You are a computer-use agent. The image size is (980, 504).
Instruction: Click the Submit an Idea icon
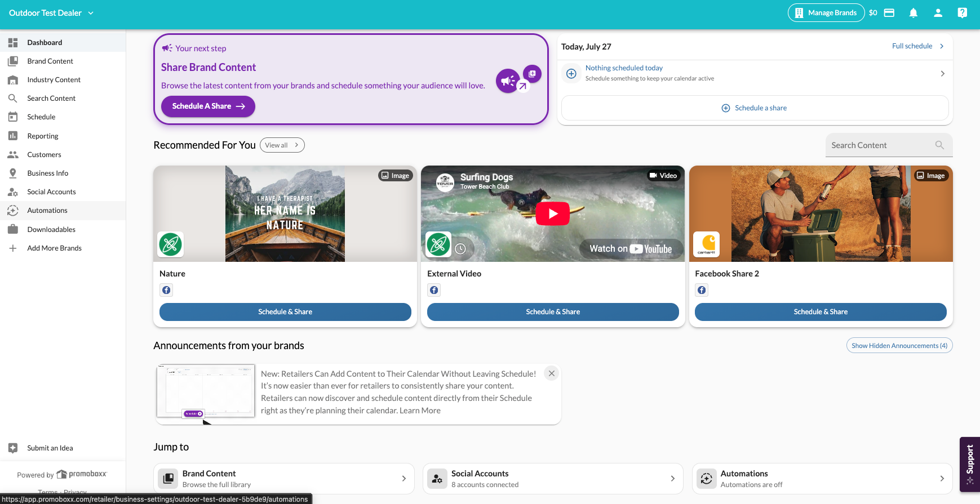point(13,448)
